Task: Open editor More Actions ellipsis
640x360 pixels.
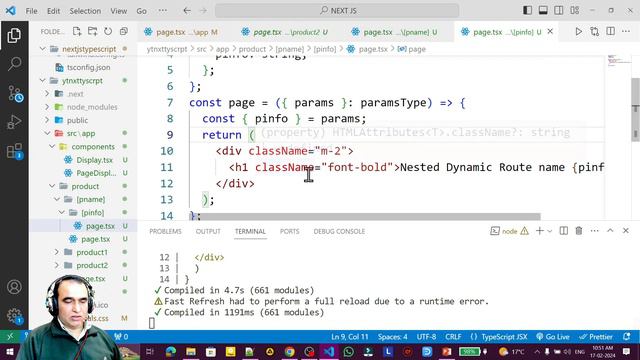Action: tap(626, 31)
